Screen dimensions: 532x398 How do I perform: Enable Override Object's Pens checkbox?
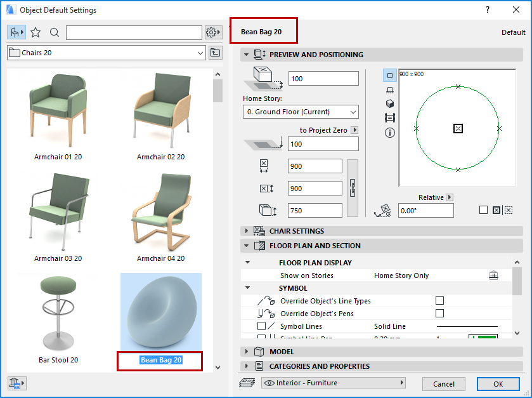click(439, 313)
